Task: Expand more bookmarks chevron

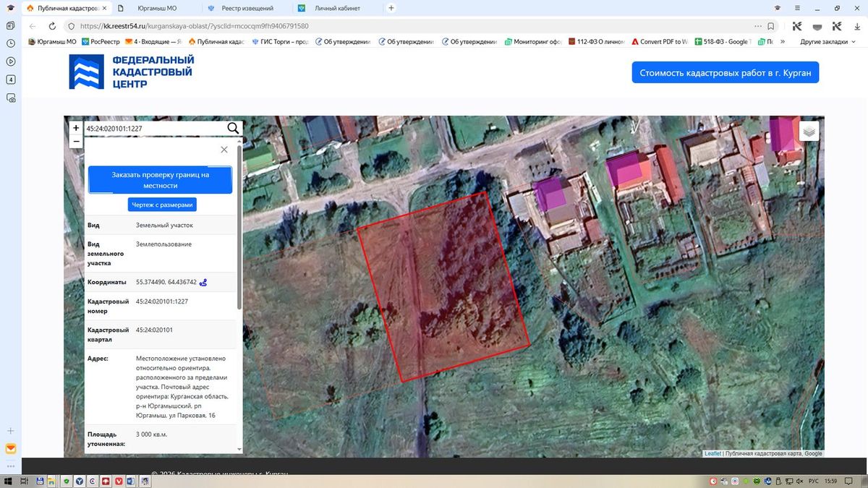Action: pos(783,42)
